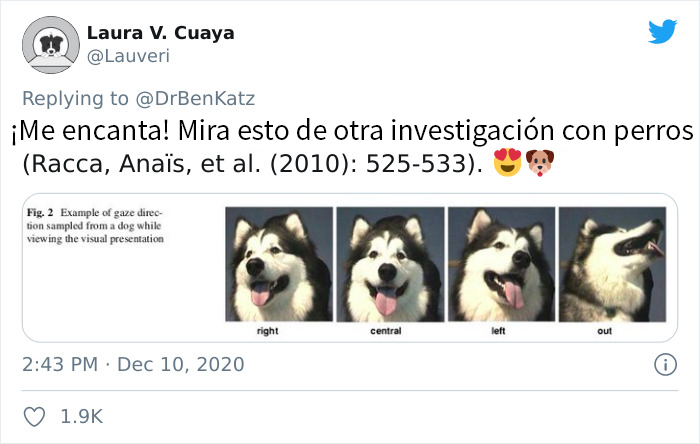
Task: Open the dog photo labeled central
Action: [x=390, y=264]
